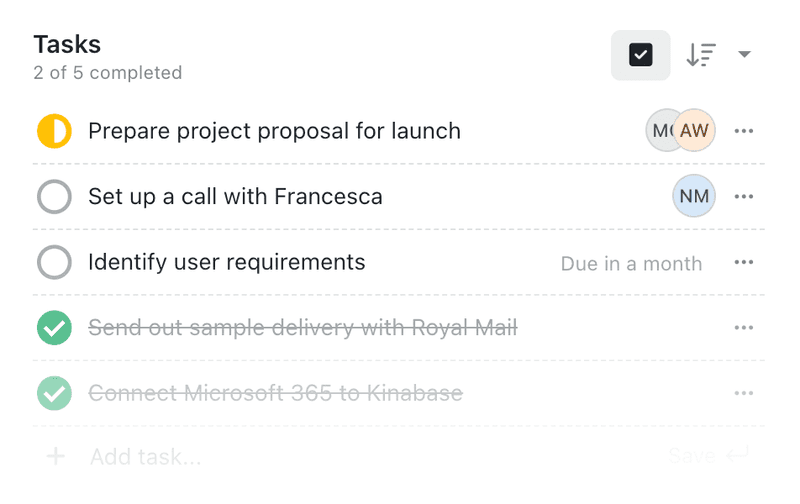
Task: Open more options for Identify user requirements
Action: point(743,262)
